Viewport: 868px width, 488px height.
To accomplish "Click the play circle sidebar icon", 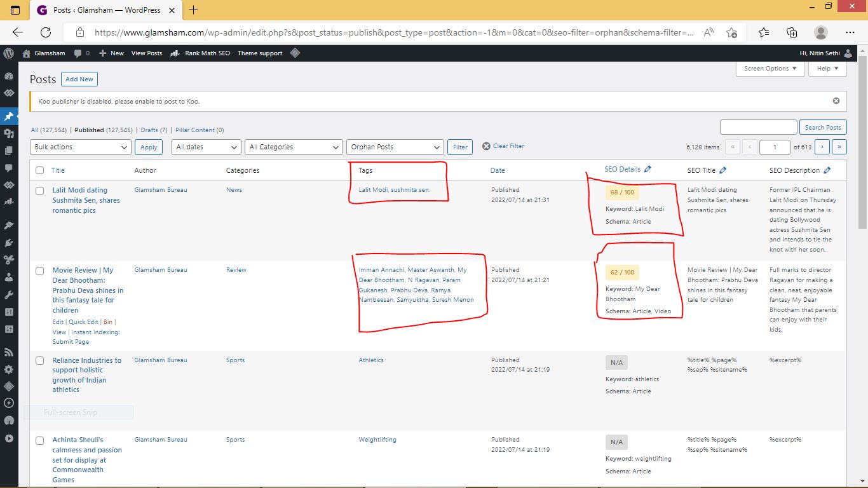I will (x=9, y=438).
